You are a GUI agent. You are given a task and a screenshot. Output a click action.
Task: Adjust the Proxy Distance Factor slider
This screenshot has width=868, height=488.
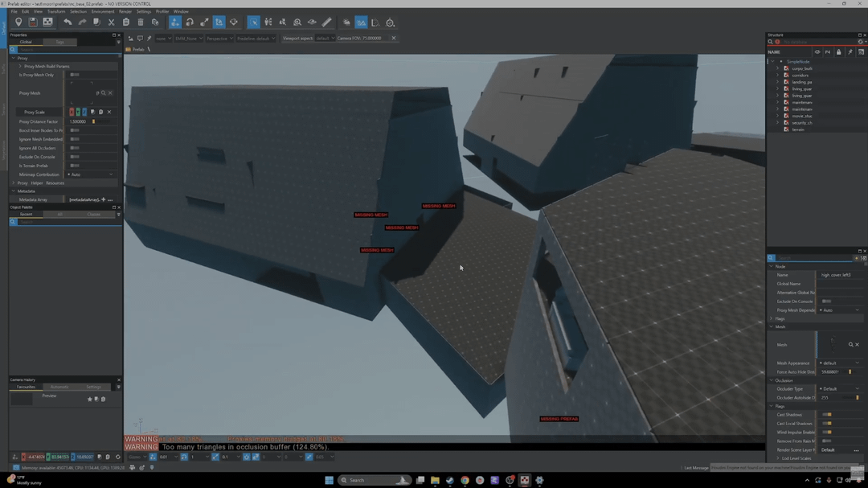(x=93, y=121)
